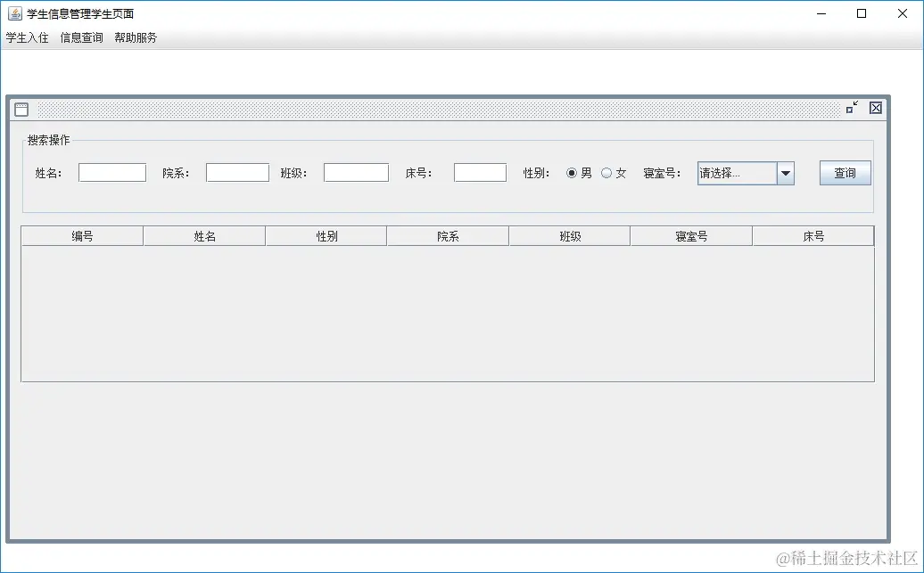Screen dimensions: 924x573
Task: Select the 女 gender radio button
Action: pyautogui.click(x=606, y=173)
